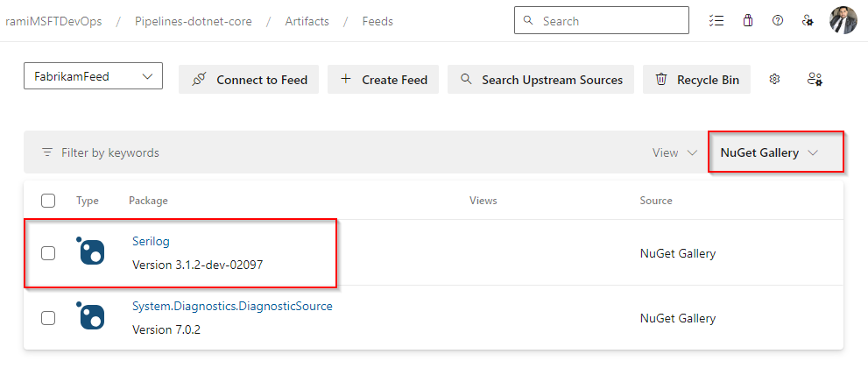
Task: Open Feed settings gear icon
Action: 774,79
